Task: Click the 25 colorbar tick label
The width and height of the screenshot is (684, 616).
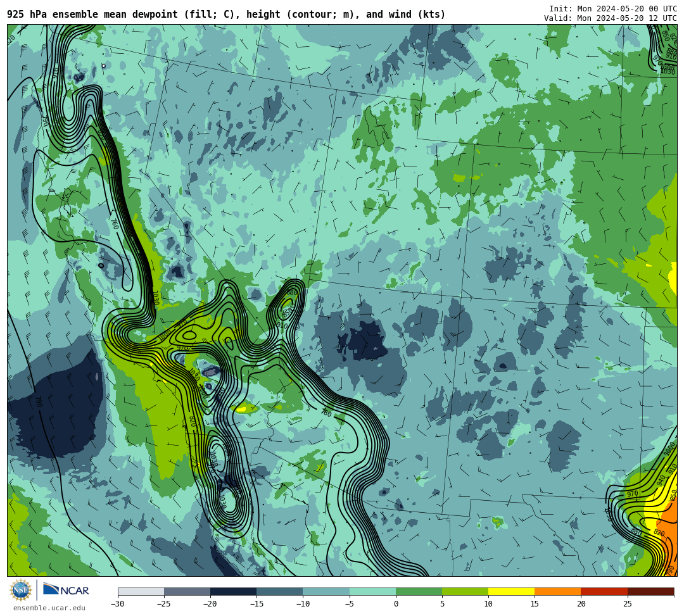Action: coord(628,604)
